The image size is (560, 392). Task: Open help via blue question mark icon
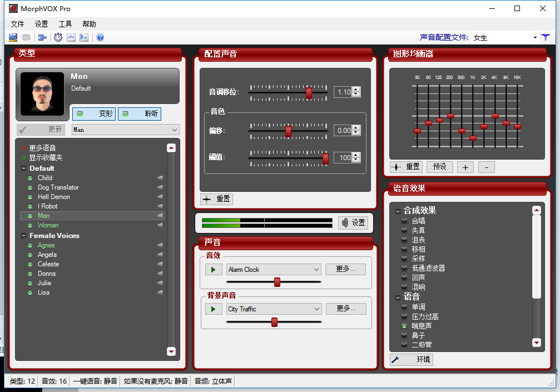coord(100,37)
